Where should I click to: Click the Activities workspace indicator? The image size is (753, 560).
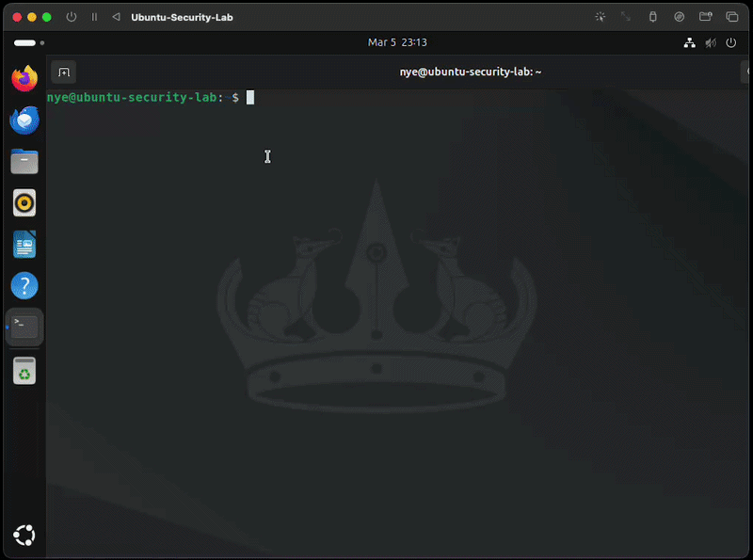coord(26,42)
